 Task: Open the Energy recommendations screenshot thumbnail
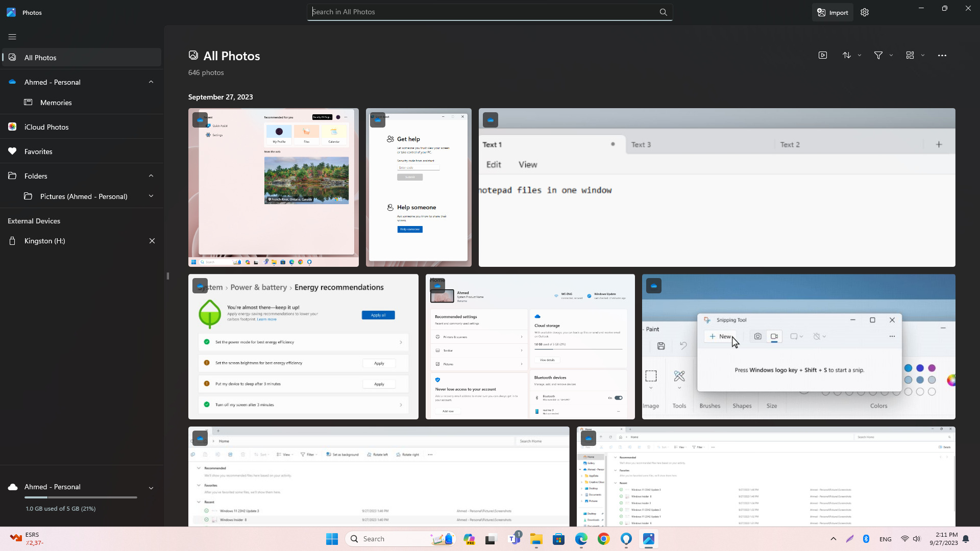click(x=303, y=347)
